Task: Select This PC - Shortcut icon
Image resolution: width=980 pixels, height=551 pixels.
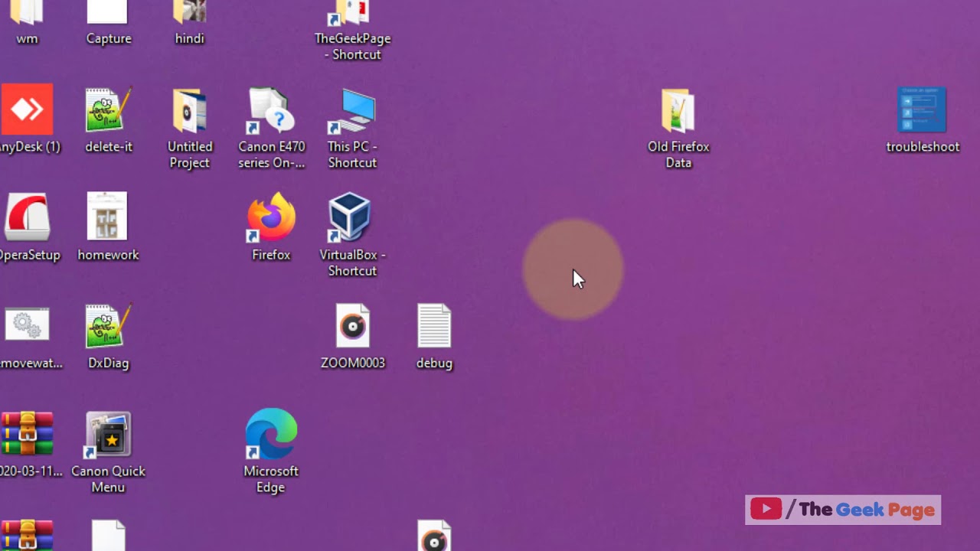Action: [x=352, y=112]
